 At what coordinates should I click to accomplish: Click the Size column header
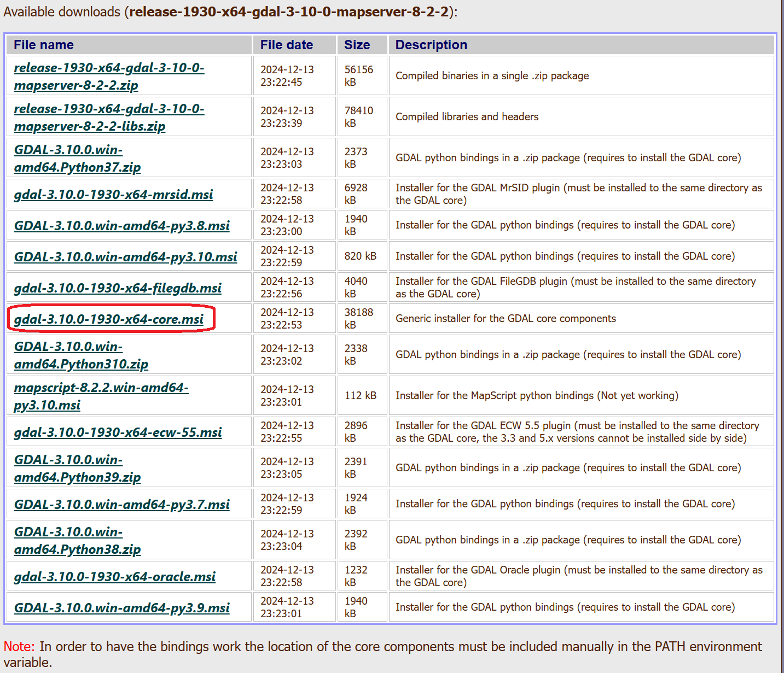pos(357,45)
